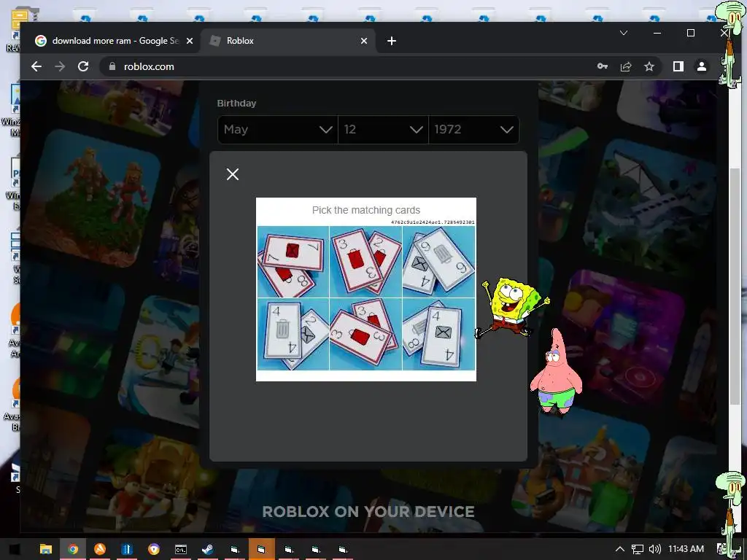Image resolution: width=747 pixels, height=560 pixels.
Task: Open the birthday year dropdown showing 1972
Action: (x=473, y=130)
